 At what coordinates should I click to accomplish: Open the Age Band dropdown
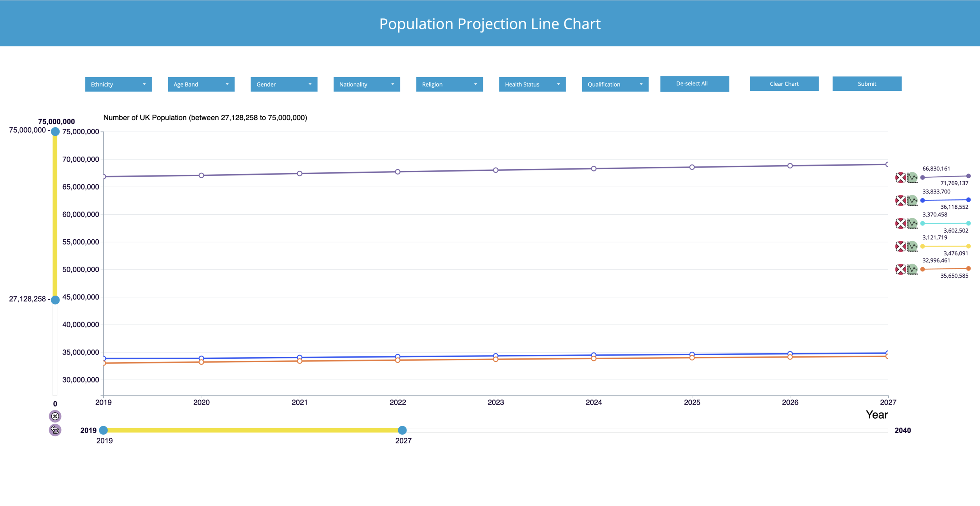pos(201,84)
